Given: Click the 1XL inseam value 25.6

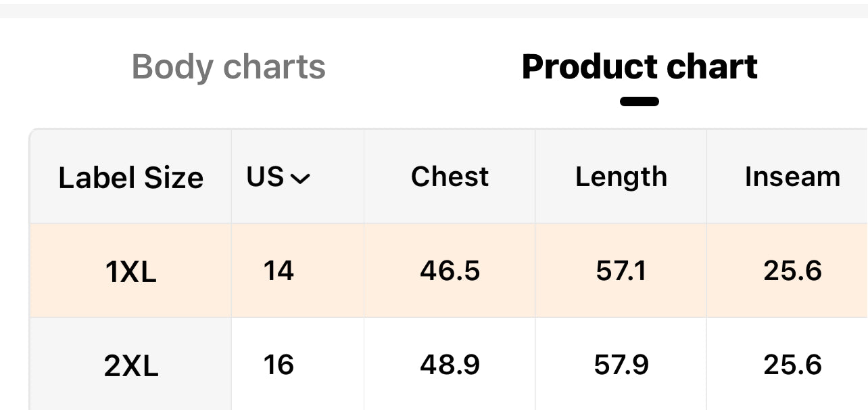Looking at the screenshot, I should click(792, 271).
